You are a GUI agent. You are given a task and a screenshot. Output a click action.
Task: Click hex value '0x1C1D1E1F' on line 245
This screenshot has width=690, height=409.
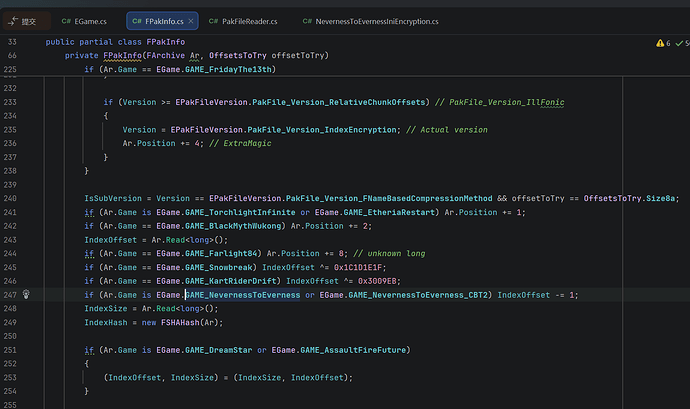358,267
